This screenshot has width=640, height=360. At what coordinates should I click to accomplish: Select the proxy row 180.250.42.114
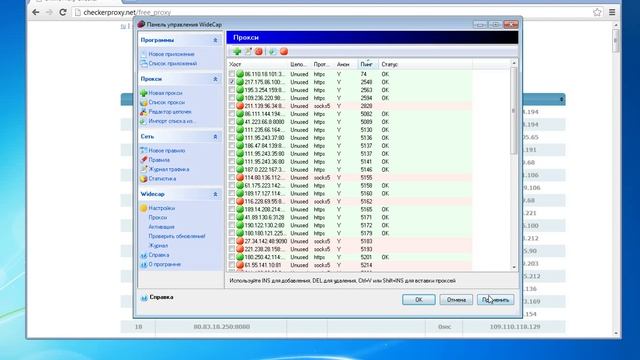(350, 257)
